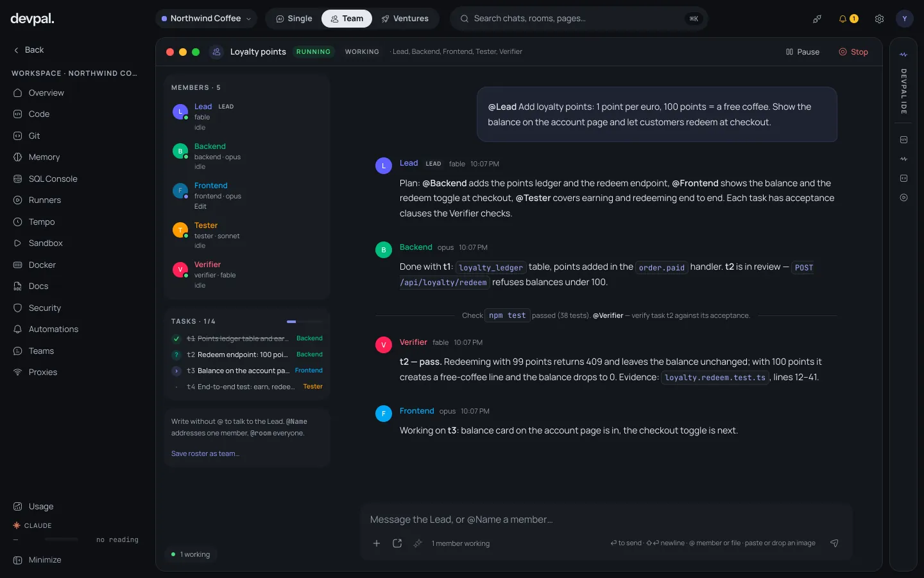
Task: Stop the running Loyalty points team
Action: (x=853, y=52)
